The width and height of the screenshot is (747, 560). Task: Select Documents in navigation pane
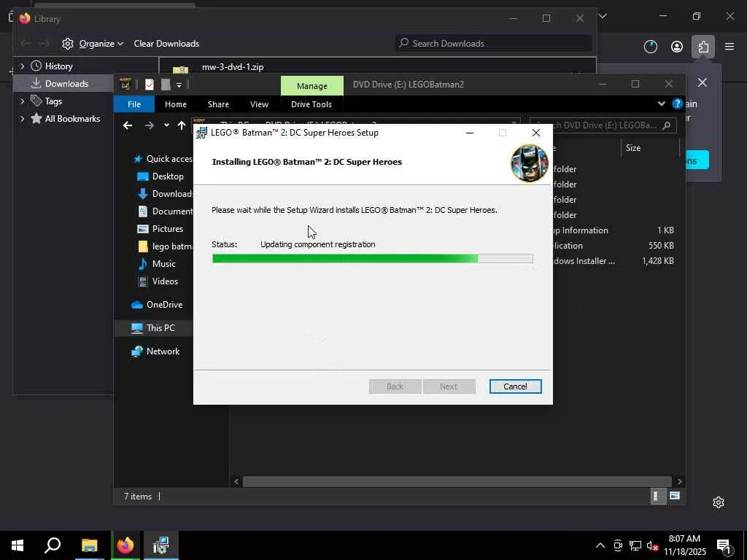[x=164, y=211]
